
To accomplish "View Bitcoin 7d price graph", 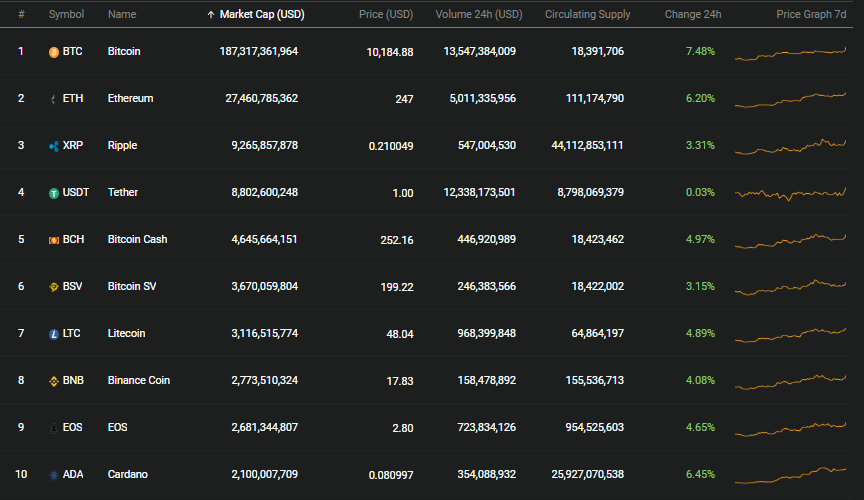I will [x=790, y=53].
